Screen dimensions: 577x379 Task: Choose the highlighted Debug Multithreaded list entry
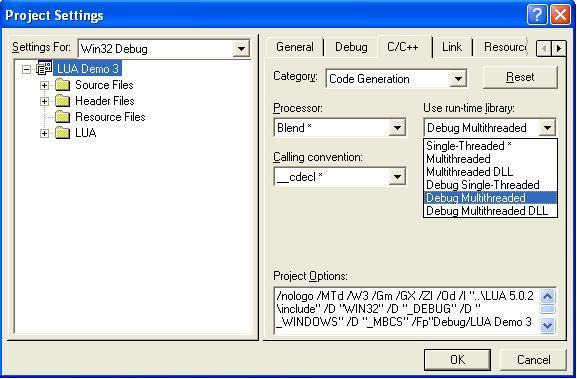[x=490, y=198]
